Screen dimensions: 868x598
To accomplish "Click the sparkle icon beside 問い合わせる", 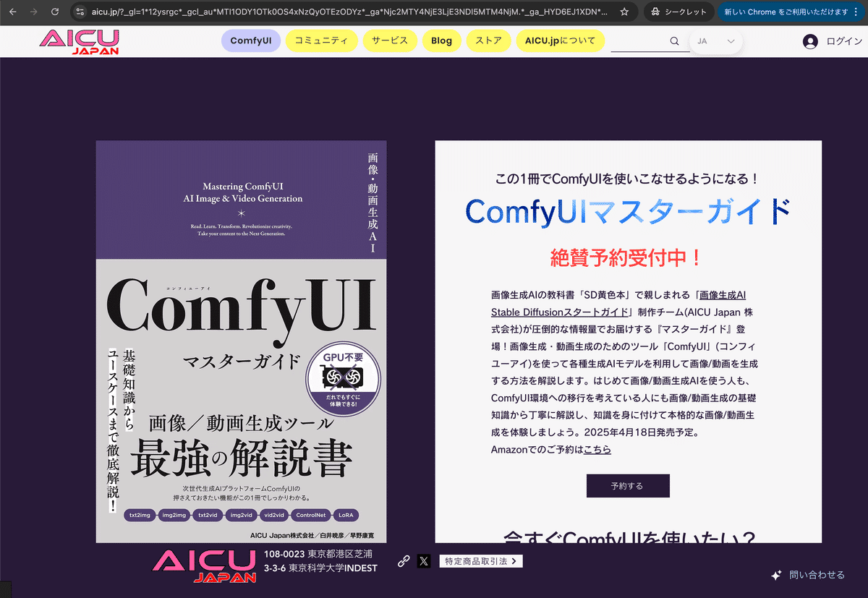I will [776, 576].
